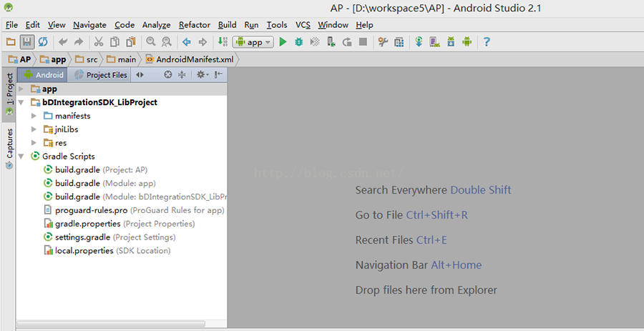Toggle the 1: Project side tool window
Screen dimensions: 644x331
click(9, 95)
